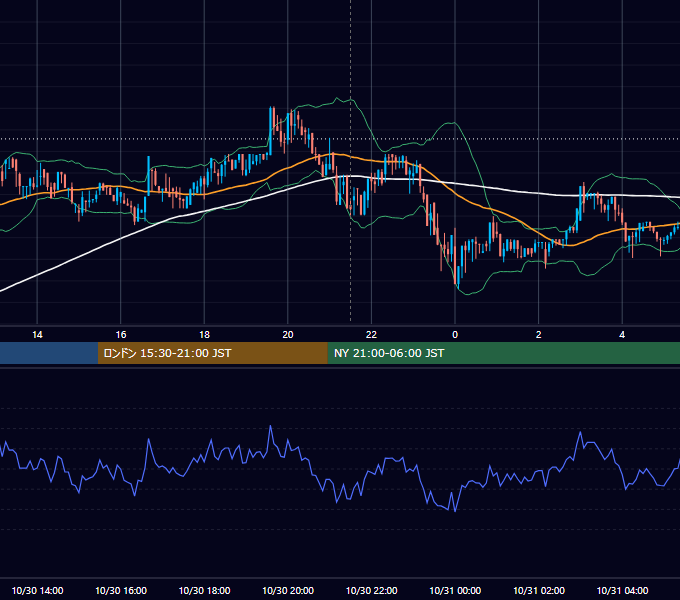Click the 0 hour label on upper axis
Screen dimensions: 680x600
(455, 335)
